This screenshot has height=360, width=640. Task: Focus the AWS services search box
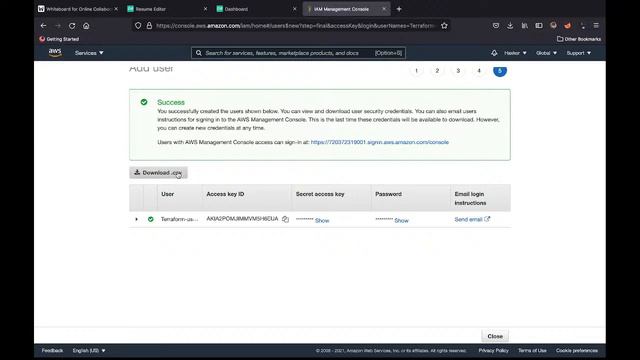click(x=298, y=53)
